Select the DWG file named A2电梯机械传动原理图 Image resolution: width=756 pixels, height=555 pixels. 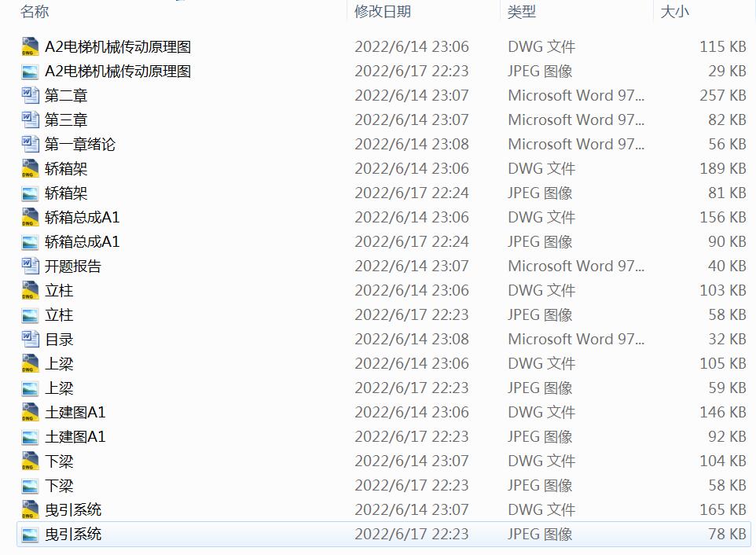coord(118,46)
